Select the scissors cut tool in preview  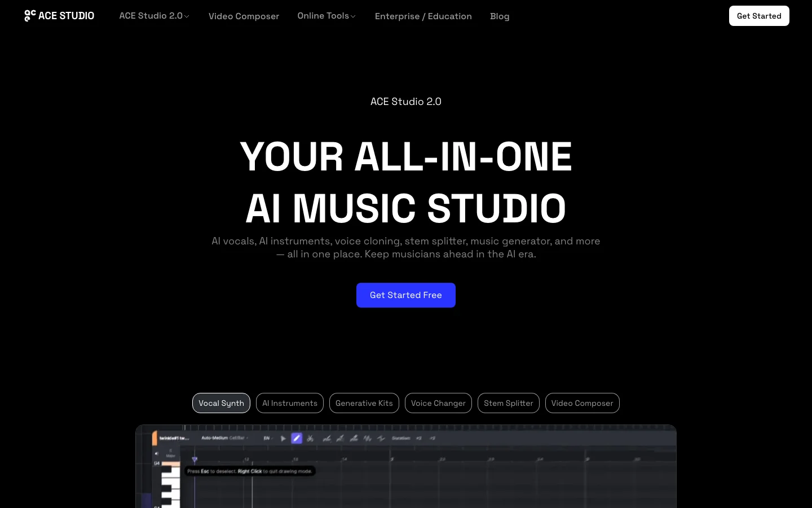[310, 438]
